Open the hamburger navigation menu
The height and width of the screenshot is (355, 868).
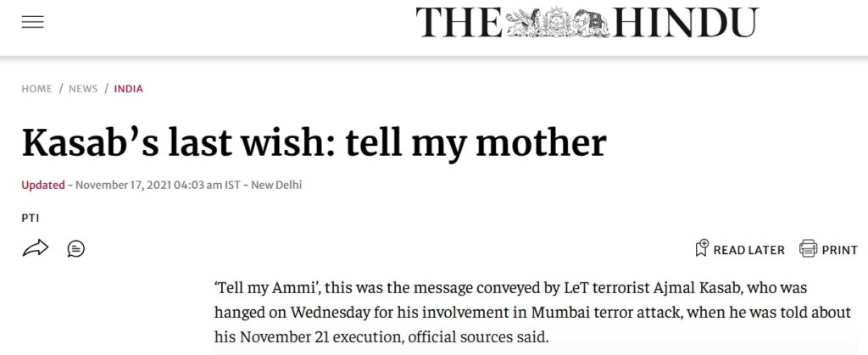click(x=32, y=23)
